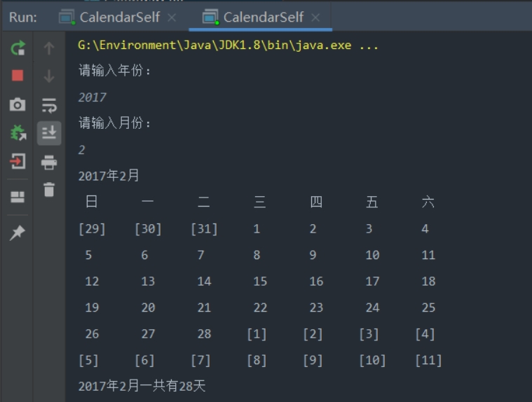
Task: Switch to the inactive CalendarSelf tab
Action: [119, 17]
